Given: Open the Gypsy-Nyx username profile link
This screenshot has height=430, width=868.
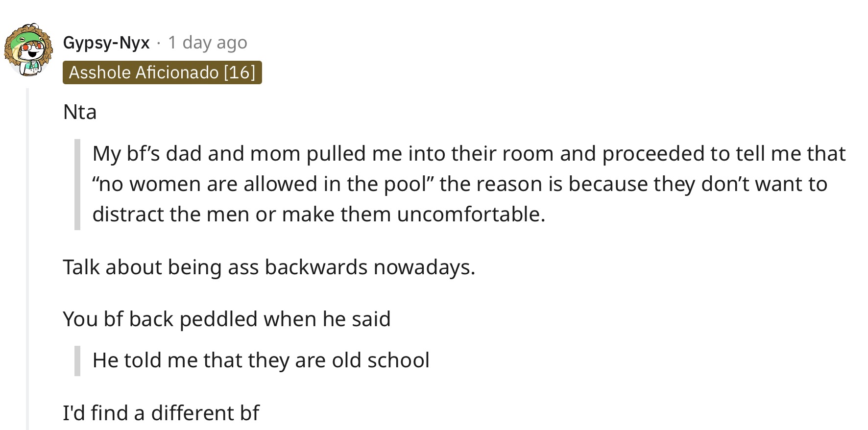Looking at the screenshot, I should pyautogui.click(x=106, y=43).
